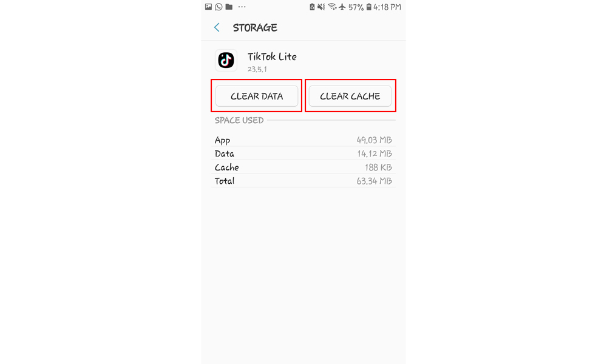Image resolution: width=607 pixels, height=364 pixels.
Task: Tap the SPACE USED section header
Action: pos(239,120)
